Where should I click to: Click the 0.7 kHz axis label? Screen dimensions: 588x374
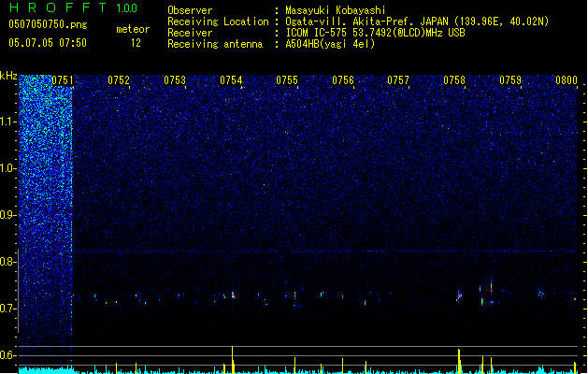pos(7,309)
